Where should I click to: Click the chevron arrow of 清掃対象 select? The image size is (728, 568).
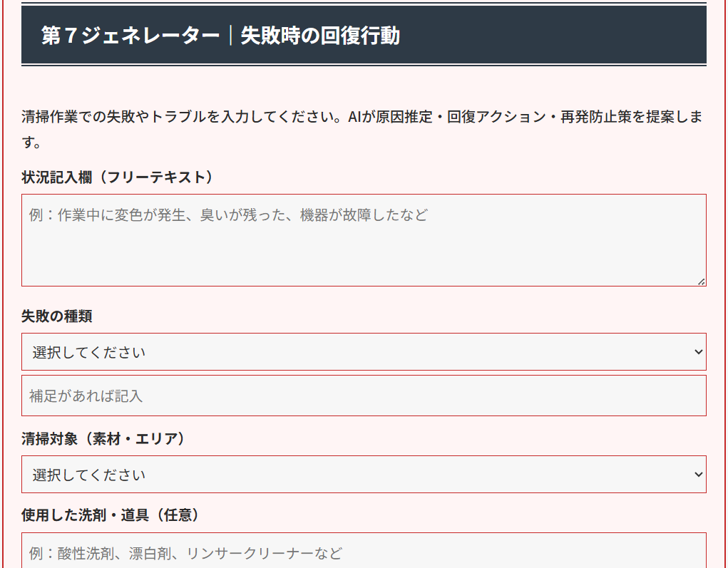click(698, 475)
